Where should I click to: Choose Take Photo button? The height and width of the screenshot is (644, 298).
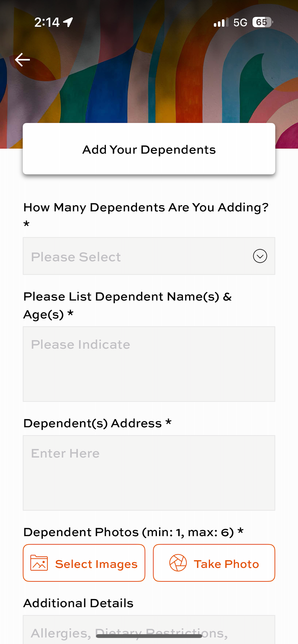coord(214,563)
